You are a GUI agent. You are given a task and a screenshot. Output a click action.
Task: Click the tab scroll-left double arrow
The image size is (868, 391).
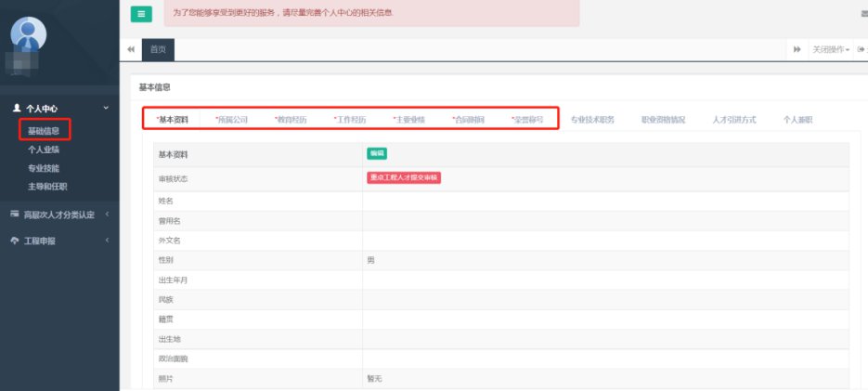(131, 49)
